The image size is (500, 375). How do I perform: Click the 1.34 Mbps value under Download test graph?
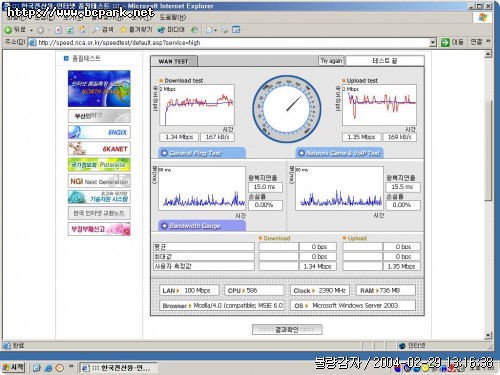click(179, 137)
